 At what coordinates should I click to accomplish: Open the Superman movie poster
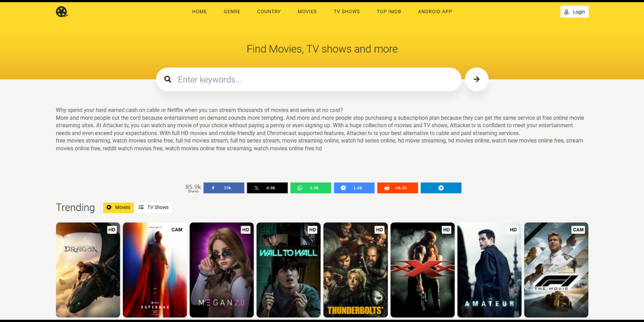click(x=155, y=270)
